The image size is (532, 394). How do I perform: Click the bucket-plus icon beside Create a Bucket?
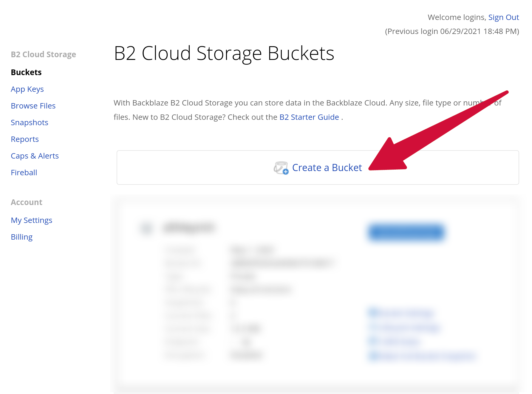click(x=281, y=168)
